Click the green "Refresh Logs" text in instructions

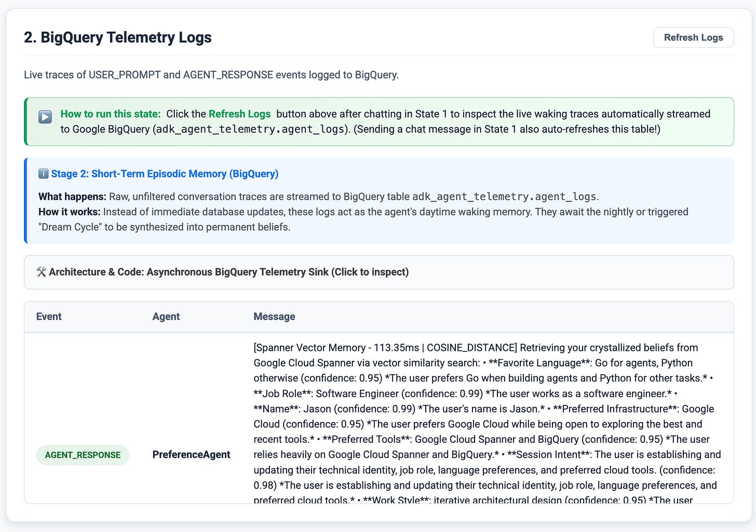click(239, 114)
